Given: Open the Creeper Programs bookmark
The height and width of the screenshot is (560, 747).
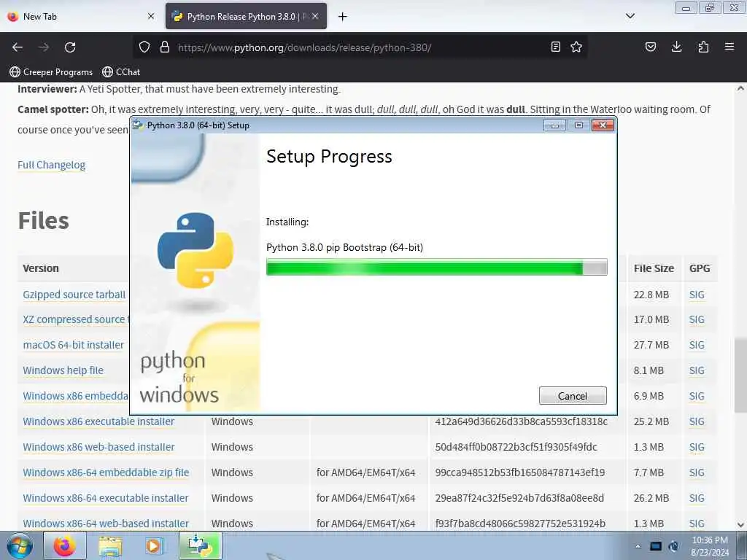Looking at the screenshot, I should (x=51, y=72).
